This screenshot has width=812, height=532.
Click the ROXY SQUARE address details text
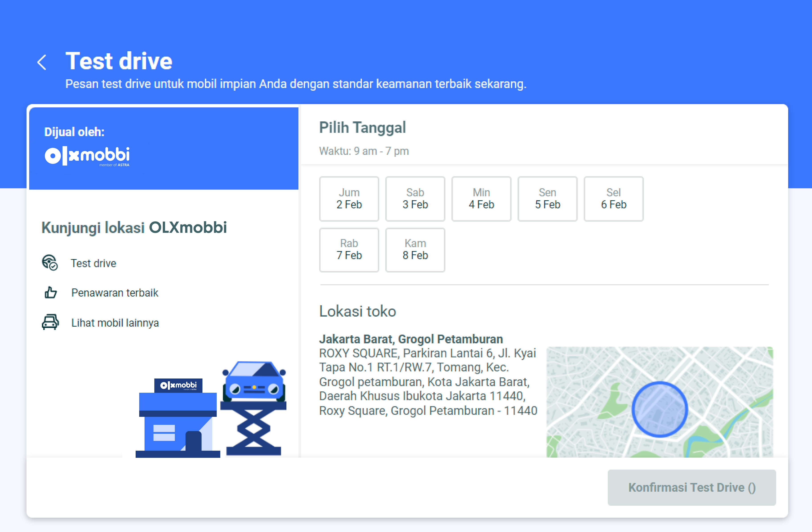tap(428, 382)
